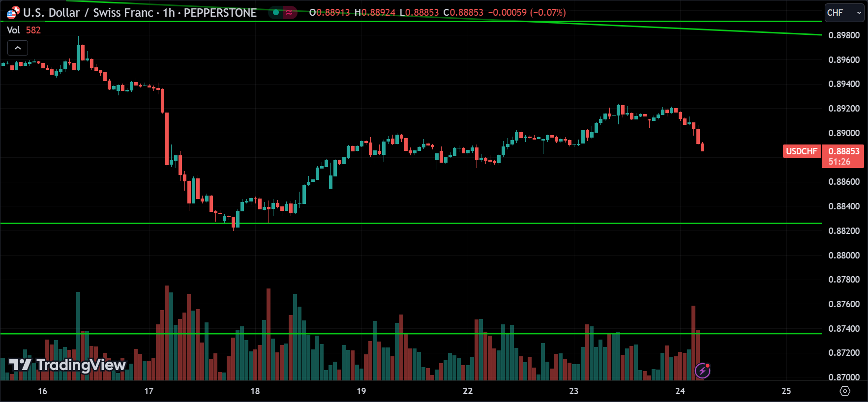Click the TradingView logo

coord(67,365)
